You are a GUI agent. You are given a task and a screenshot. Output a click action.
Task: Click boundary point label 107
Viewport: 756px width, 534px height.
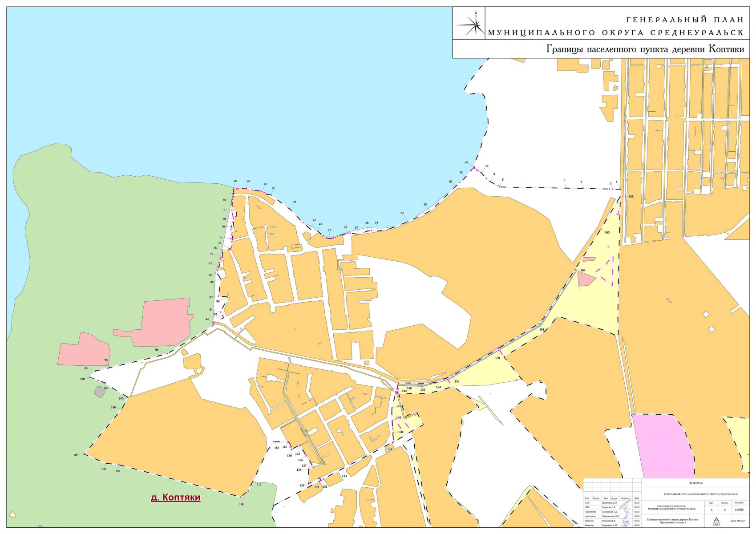pos(76,455)
